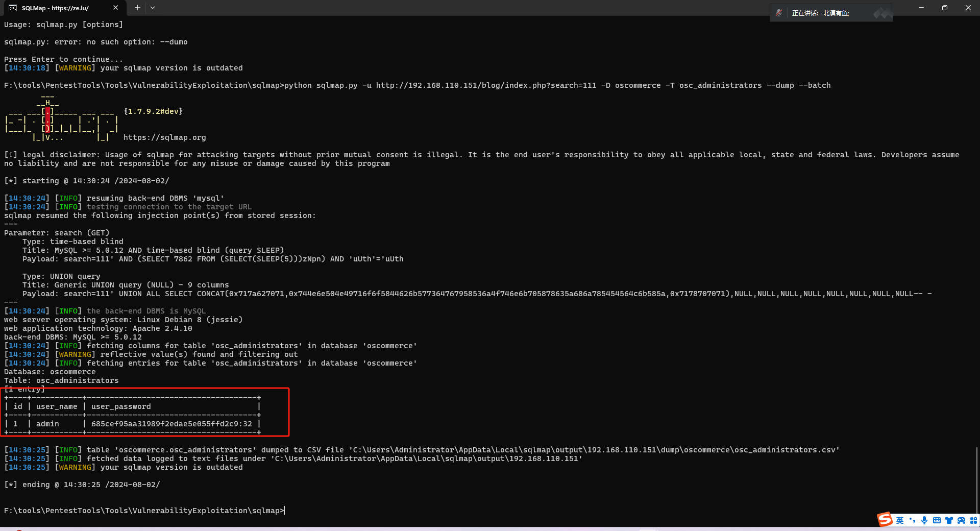Click the Sogou input method logo
The image size is (980, 531).
coord(887,520)
